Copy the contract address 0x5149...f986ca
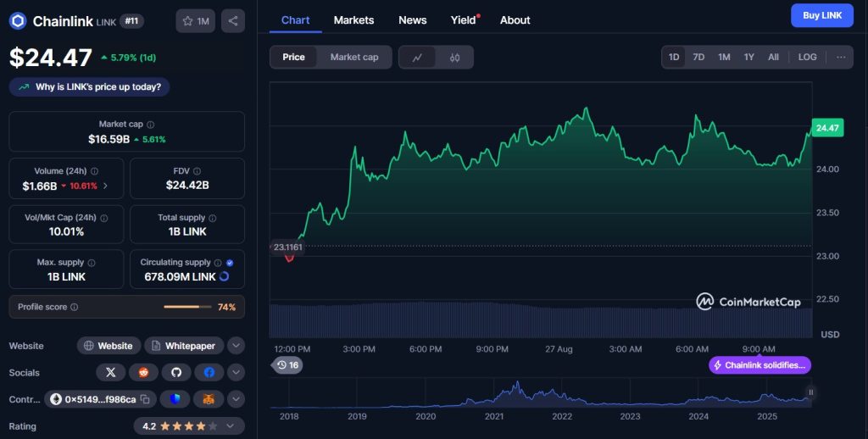This screenshot has height=439, width=868. [145, 398]
